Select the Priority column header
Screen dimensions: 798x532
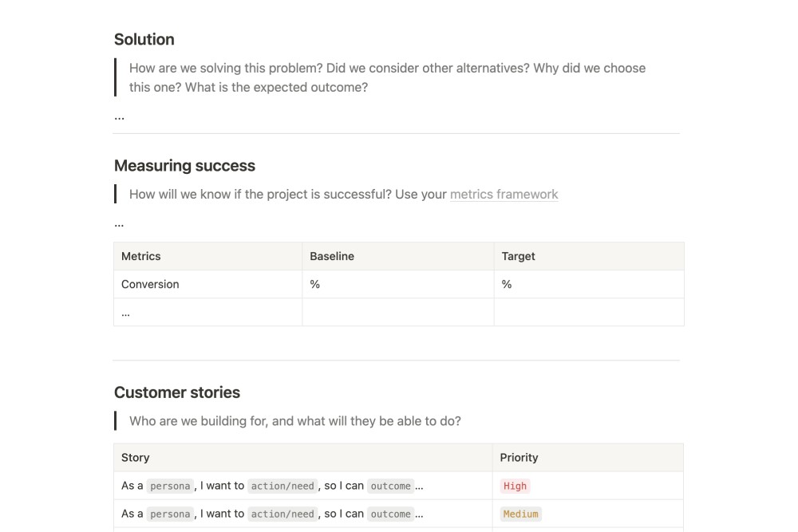(x=519, y=458)
